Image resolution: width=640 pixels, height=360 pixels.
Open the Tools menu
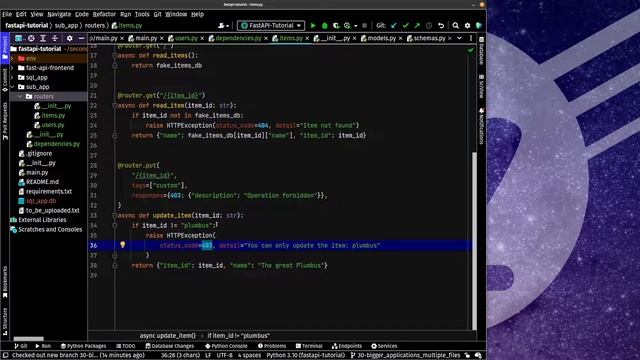click(x=142, y=14)
